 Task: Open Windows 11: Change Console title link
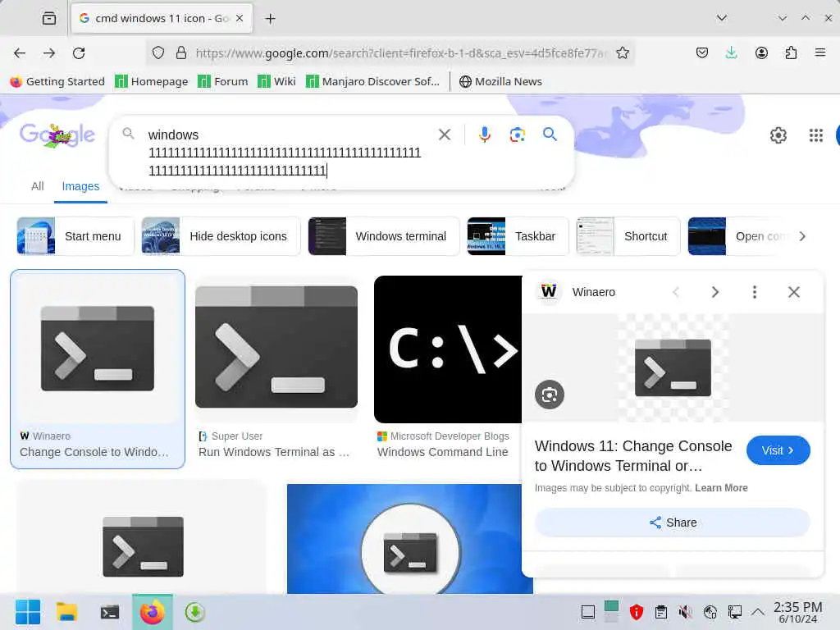633,456
